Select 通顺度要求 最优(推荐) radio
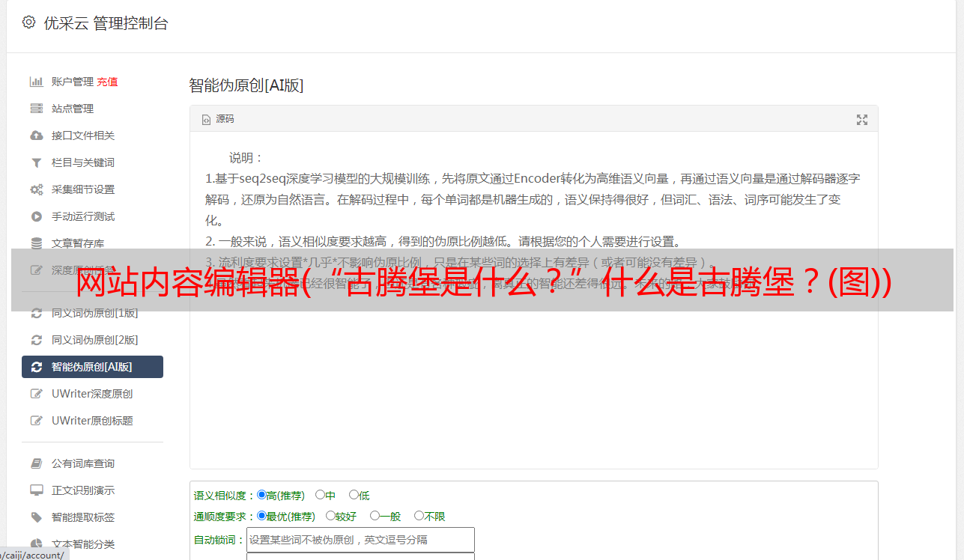The height and width of the screenshot is (560, 964). pos(261,516)
